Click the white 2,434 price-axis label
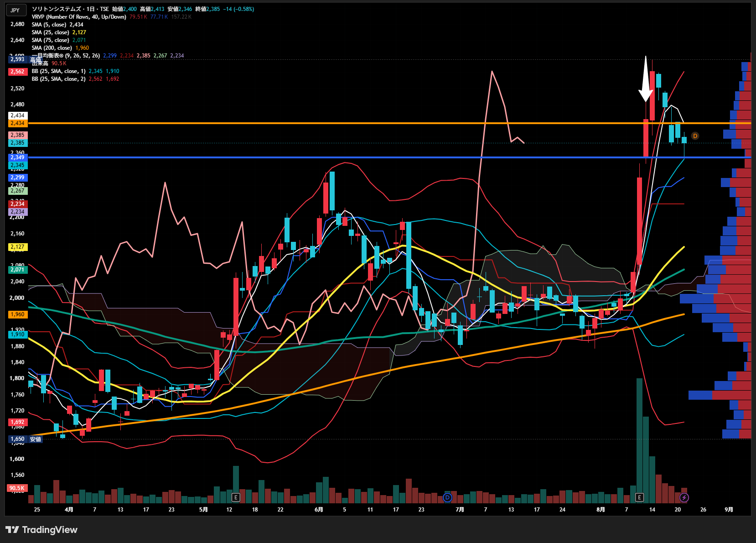The width and height of the screenshot is (756, 543). tap(17, 115)
